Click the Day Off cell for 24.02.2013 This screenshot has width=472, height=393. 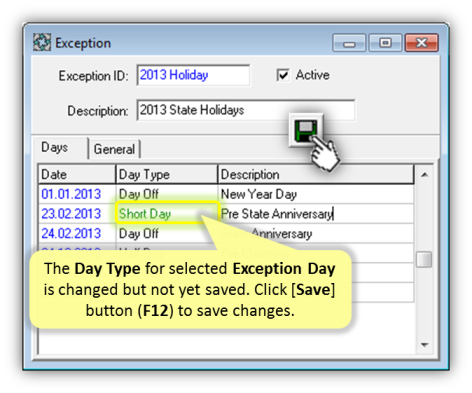tap(166, 233)
